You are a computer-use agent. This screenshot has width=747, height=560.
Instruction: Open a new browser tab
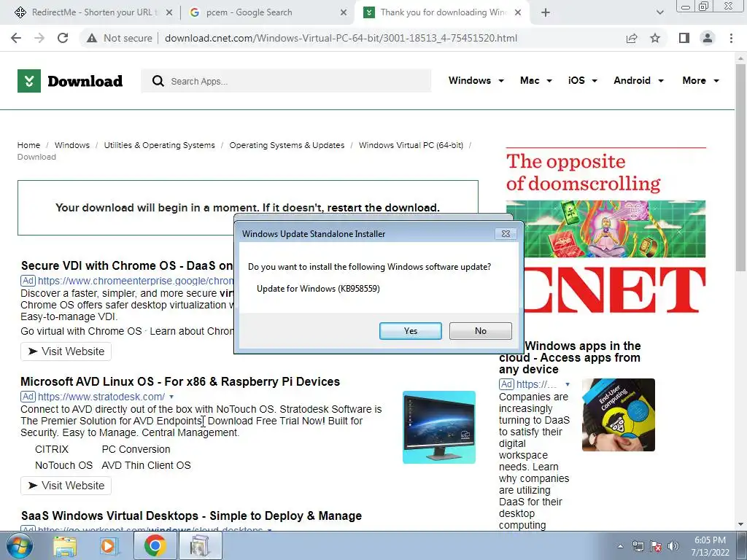click(x=546, y=12)
